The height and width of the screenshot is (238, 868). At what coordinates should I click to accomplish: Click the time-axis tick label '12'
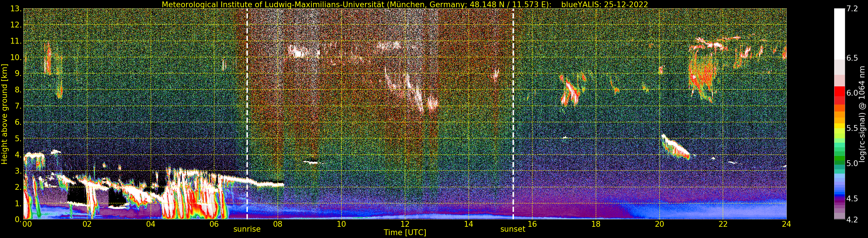click(x=405, y=224)
